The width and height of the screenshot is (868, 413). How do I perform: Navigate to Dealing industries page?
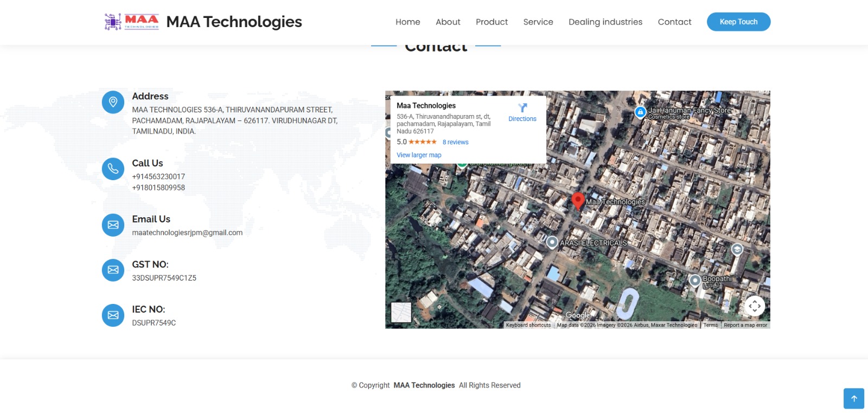pos(605,22)
